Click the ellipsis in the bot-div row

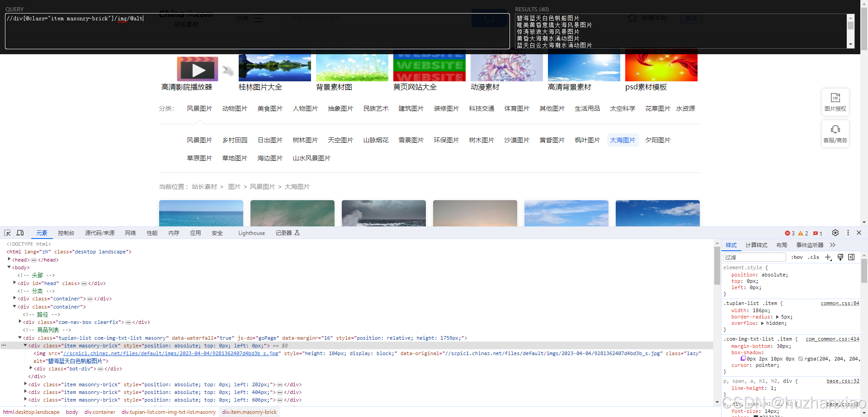coord(100,369)
